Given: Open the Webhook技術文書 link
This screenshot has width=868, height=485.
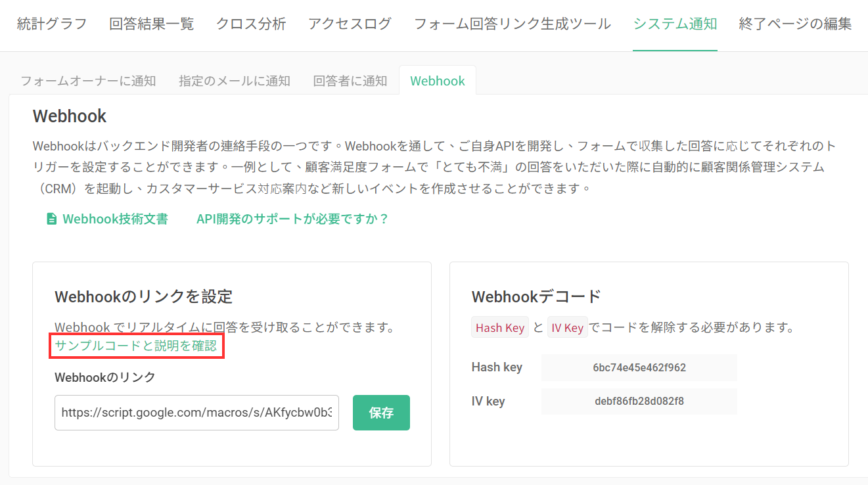Looking at the screenshot, I should (x=115, y=219).
